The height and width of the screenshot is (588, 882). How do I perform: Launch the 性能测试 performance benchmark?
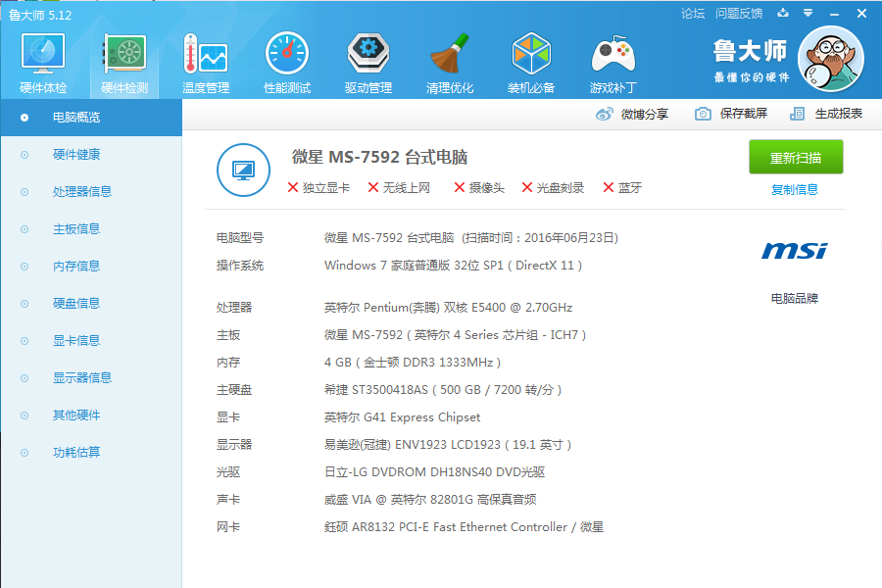pyautogui.click(x=286, y=61)
